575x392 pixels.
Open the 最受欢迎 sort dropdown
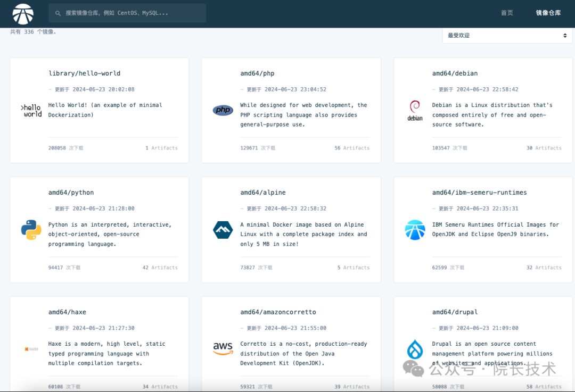tap(507, 36)
